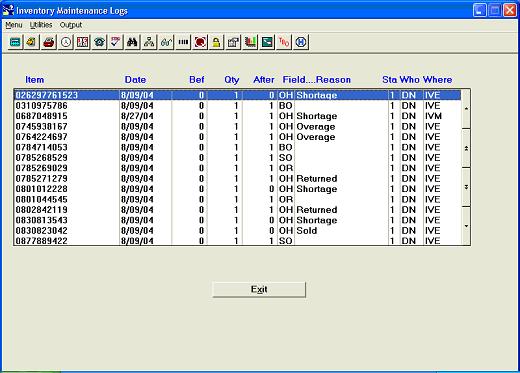Click the double-arrow page down scroll button

point(466,187)
